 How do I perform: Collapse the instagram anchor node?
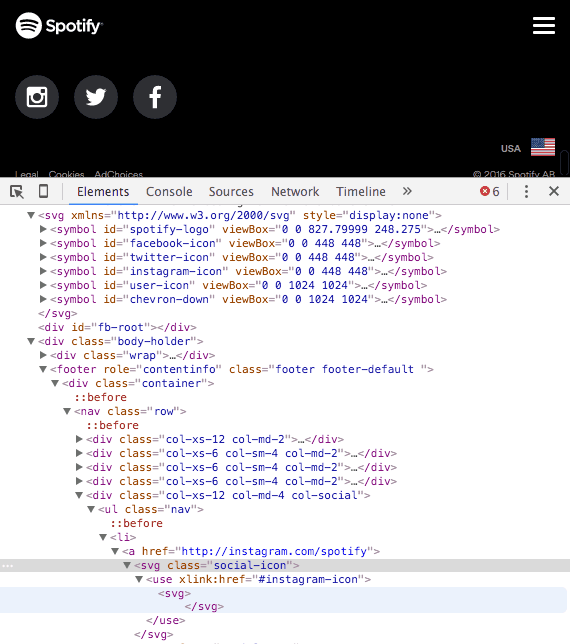115,551
